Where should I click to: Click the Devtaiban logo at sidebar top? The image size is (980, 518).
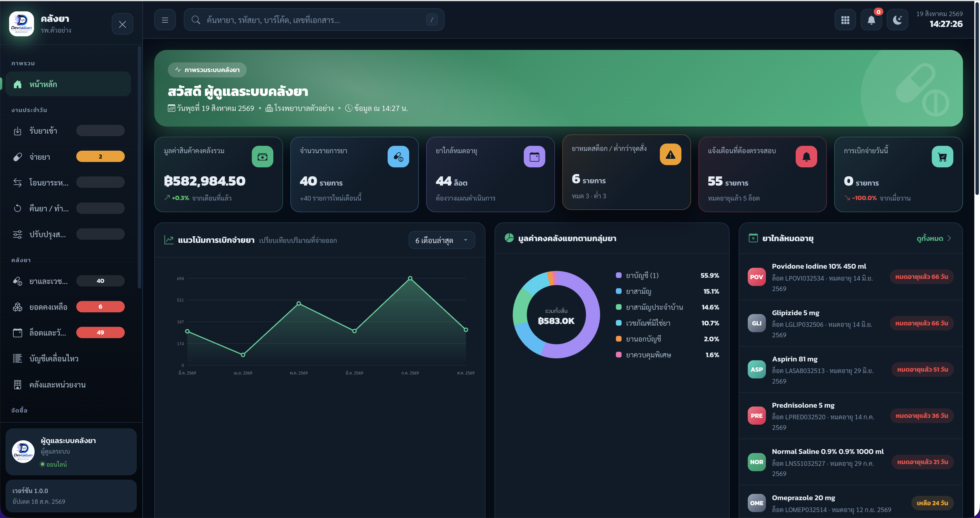pyautogui.click(x=21, y=24)
